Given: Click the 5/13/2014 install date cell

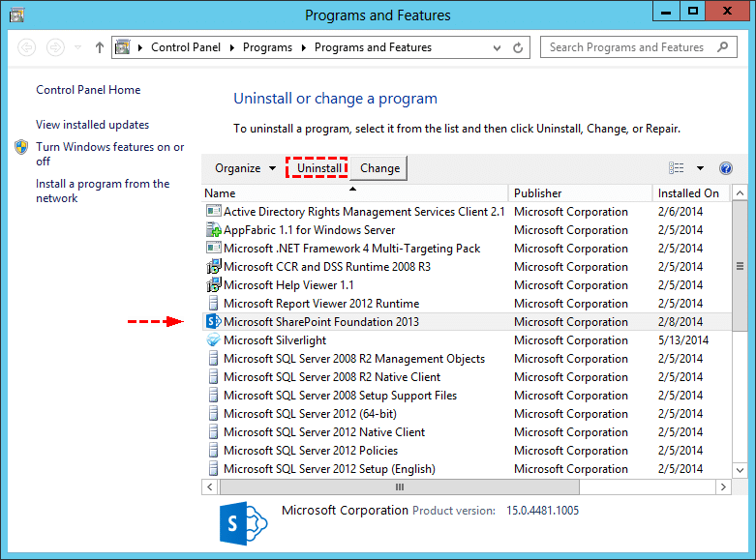Looking at the screenshot, I should click(683, 340).
